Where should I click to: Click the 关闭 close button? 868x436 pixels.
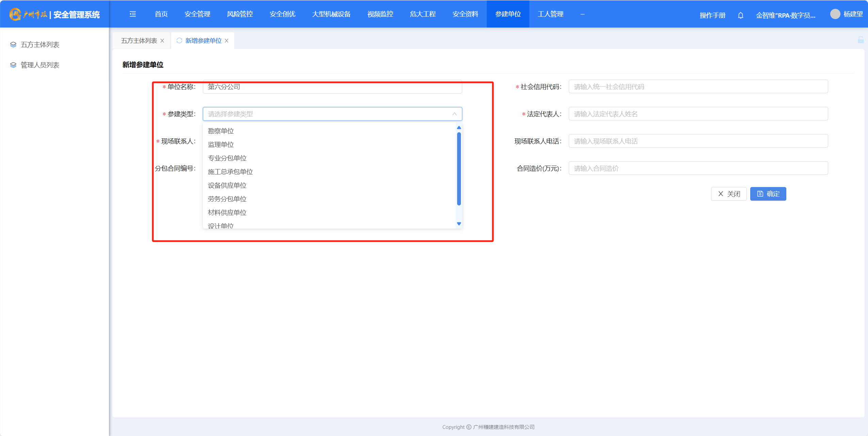pos(729,194)
